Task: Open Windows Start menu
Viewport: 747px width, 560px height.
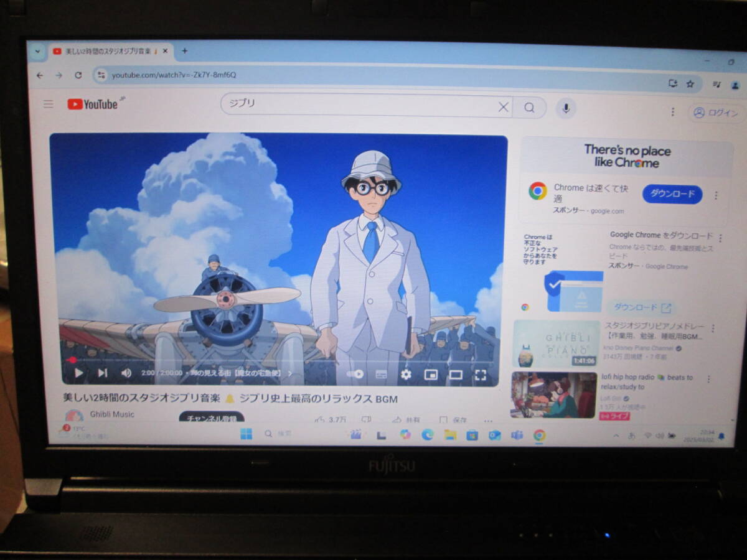Action: point(247,434)
